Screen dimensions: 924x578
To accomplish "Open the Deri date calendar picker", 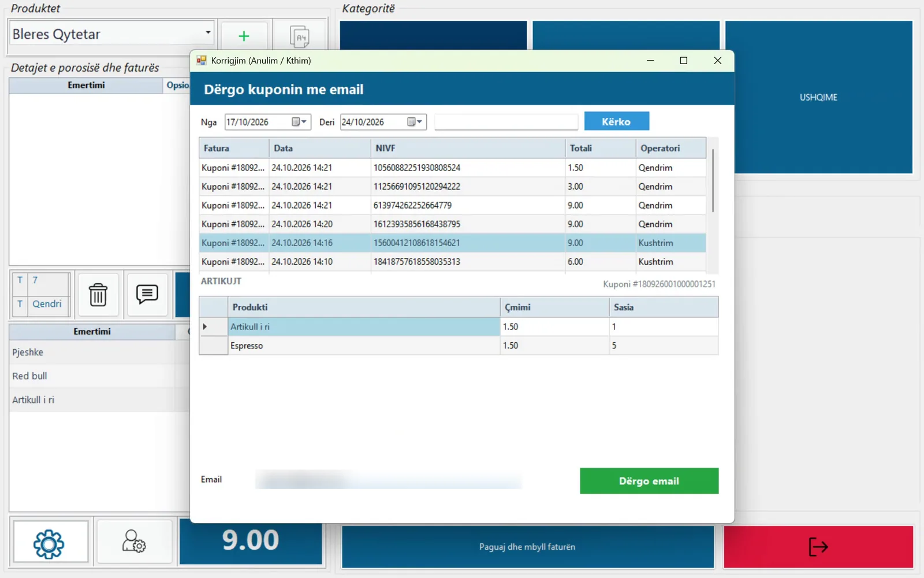I will [415, 122].
